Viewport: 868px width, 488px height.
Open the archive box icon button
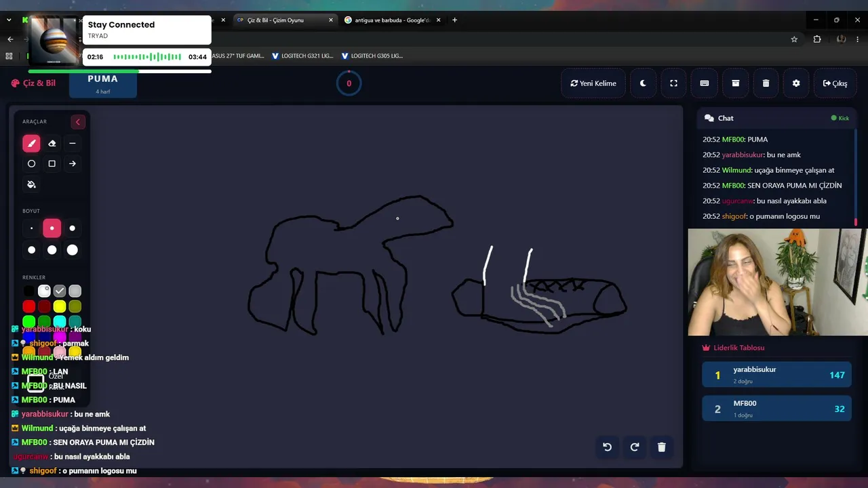[735, 83]
